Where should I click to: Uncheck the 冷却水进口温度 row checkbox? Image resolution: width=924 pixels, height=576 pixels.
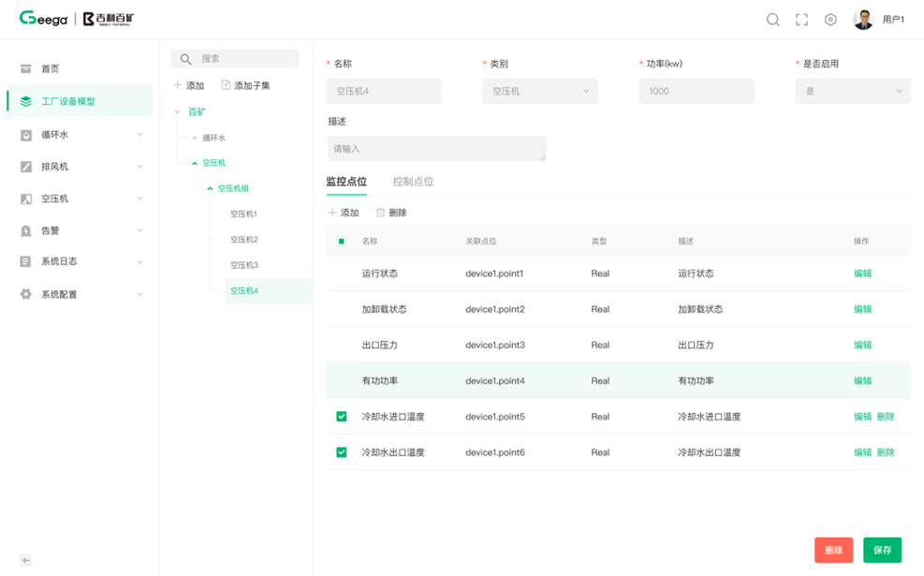(x=342, y=417)
